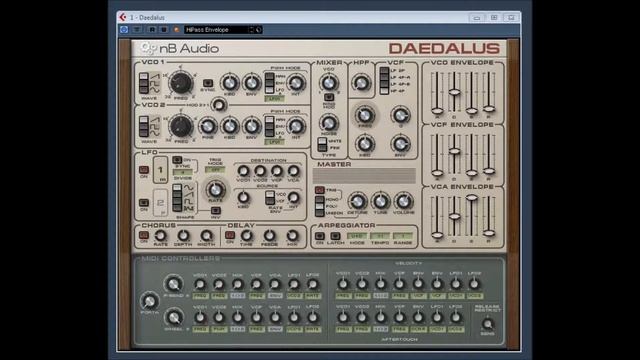
Task: Click the VCF ENV knob
Action: click(400, 144)
